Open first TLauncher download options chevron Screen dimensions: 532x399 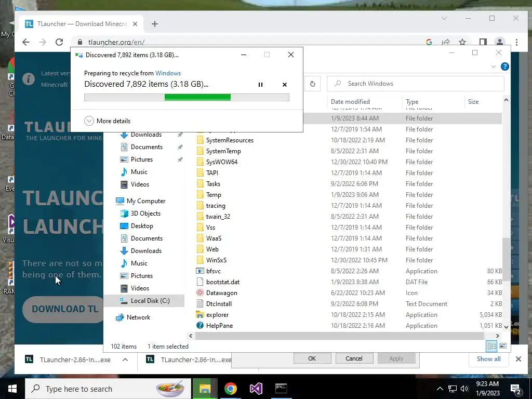coord(125,360)
